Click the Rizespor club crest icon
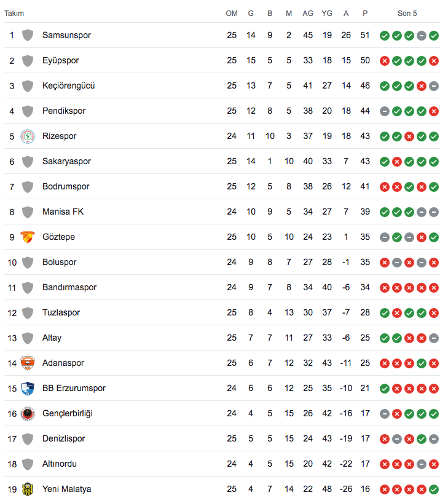The height and width of the screenshot is (503, 448). click(28, 137)
